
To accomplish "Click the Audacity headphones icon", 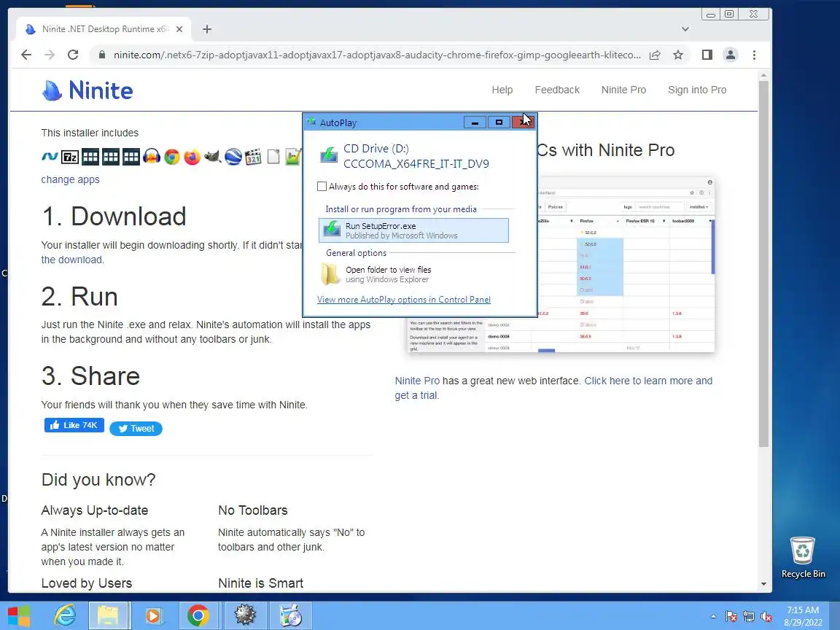I will coord(152,157).
